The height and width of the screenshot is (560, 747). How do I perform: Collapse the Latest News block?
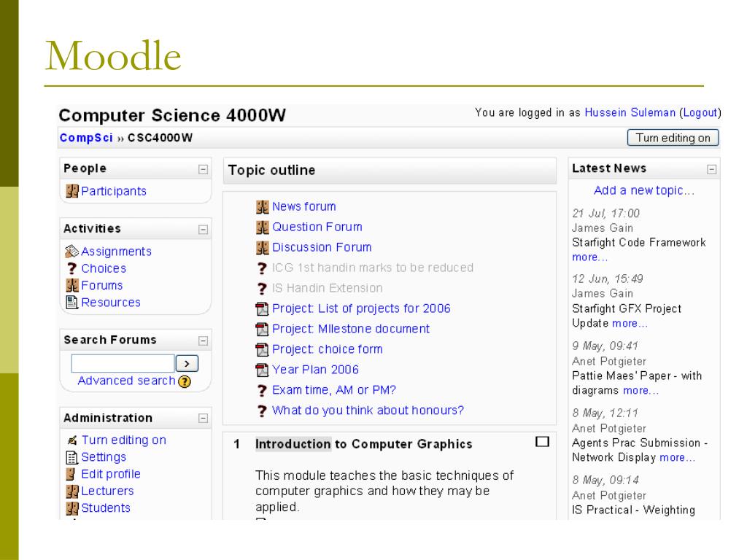[712, 169]
